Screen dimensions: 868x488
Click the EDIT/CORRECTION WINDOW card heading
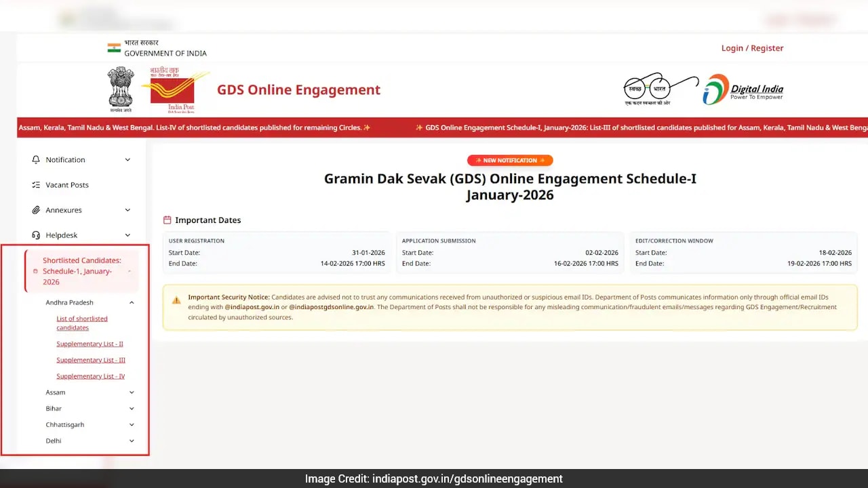(674, 241)
